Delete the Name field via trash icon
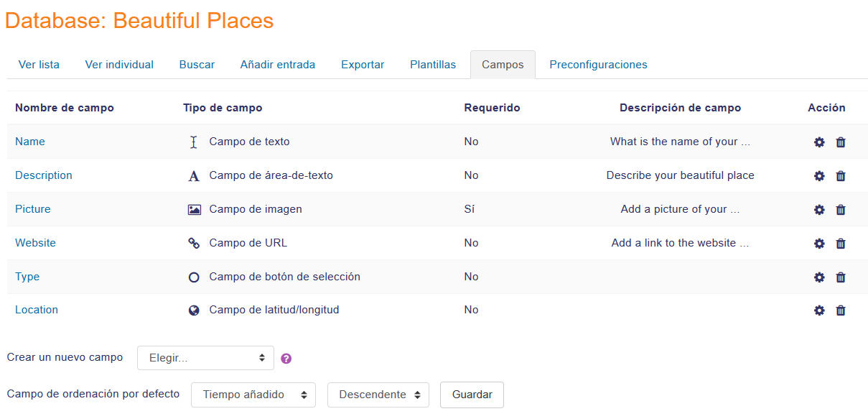 (841, 142)
